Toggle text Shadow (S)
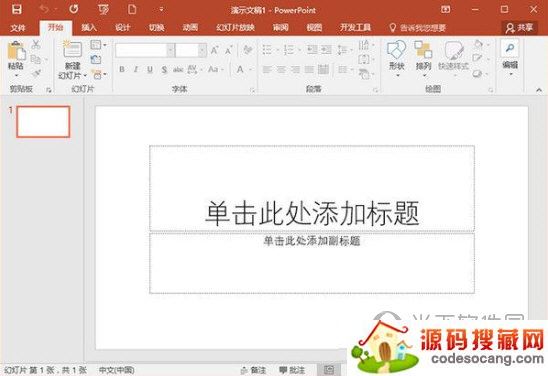This screenshot has height=376, width=548. pyautogui.click(x=164, y=70)
